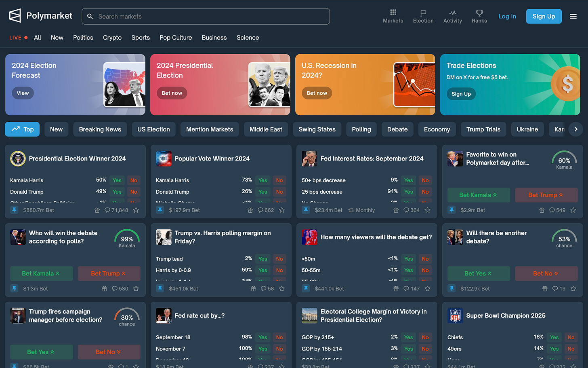This screenshot has height=368, width=588.
Task: Click Bet Yes on another debate card
Action: tap(479, 273)
